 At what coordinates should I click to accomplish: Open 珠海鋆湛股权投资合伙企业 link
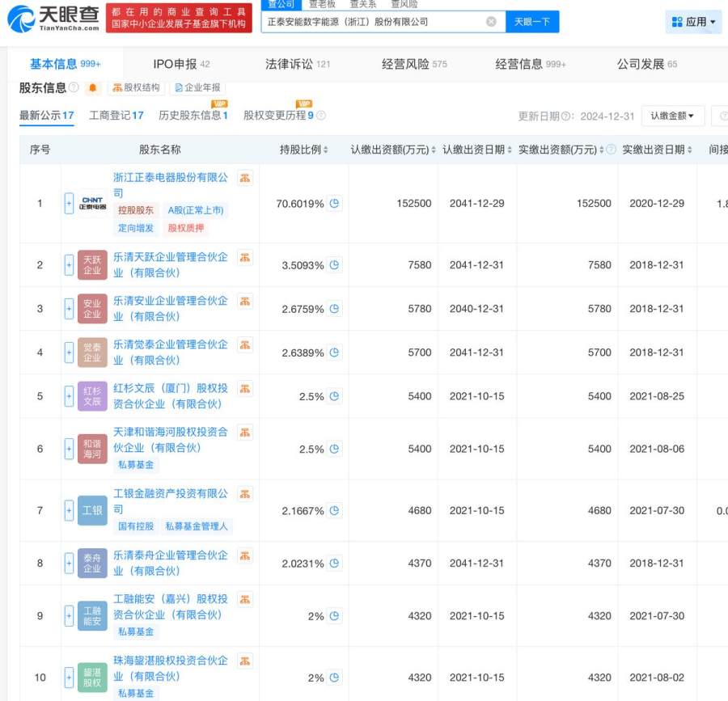(x=171, y=669)
